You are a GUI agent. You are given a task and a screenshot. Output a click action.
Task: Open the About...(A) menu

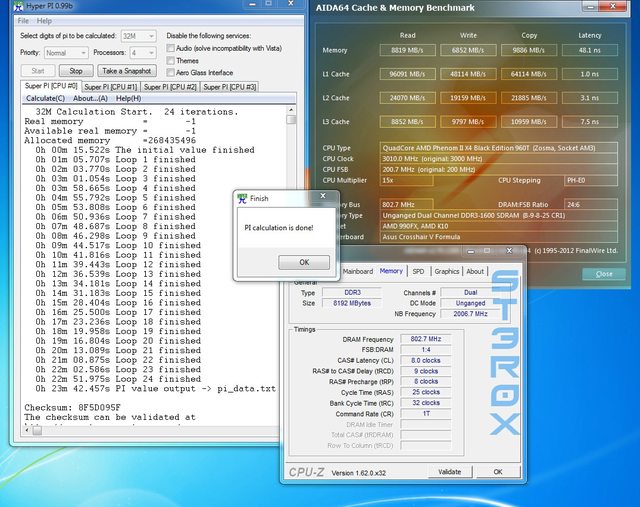click(x=90, y=98)
